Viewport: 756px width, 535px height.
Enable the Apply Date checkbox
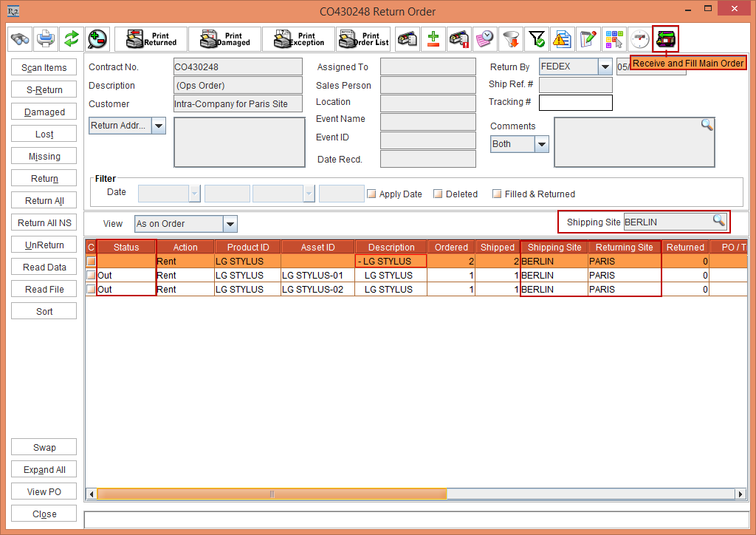coord(372,194)
